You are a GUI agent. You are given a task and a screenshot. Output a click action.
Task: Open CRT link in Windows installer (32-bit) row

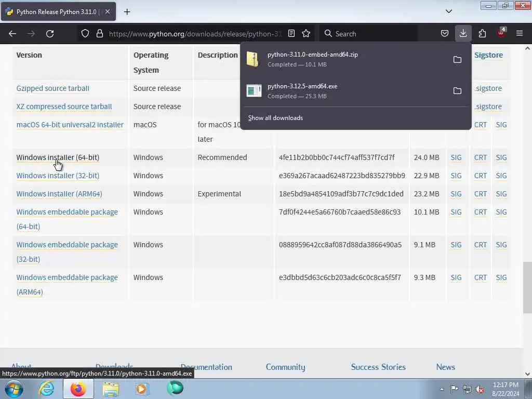coord(481,176)
